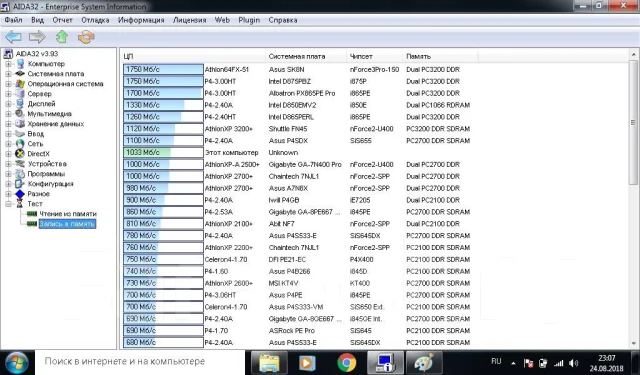
Task: Open the Отладка menu
Action: pos(95,20)
